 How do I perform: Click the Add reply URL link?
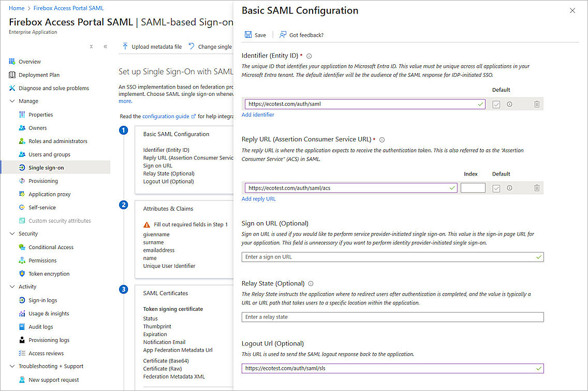pos(258,198)
